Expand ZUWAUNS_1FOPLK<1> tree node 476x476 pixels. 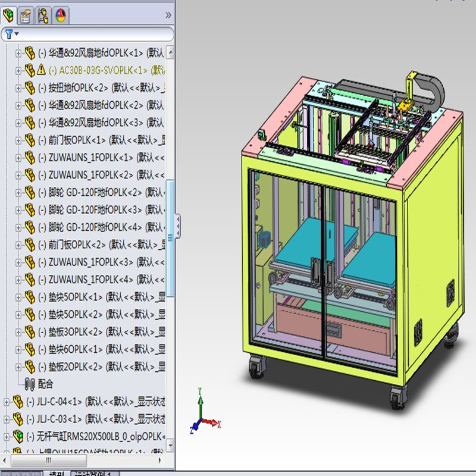point(18,158)
